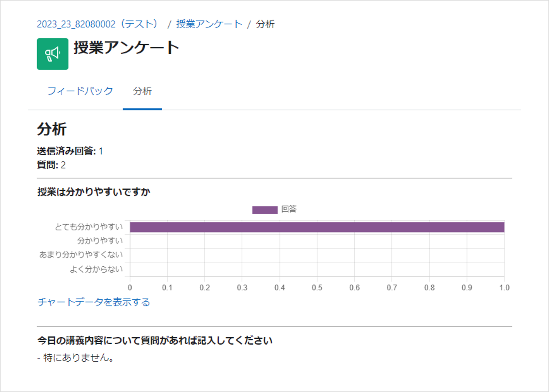Click the 分析 section heading
The width and height of the screenshot is (549, 392).
pyautogui.click(x=52, y=129)
